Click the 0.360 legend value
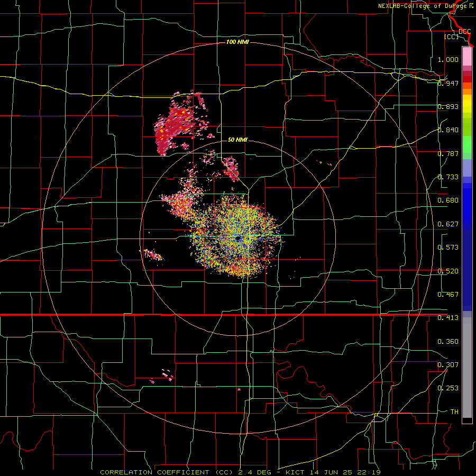Viewport: 476px width, 476px height. 448,342
